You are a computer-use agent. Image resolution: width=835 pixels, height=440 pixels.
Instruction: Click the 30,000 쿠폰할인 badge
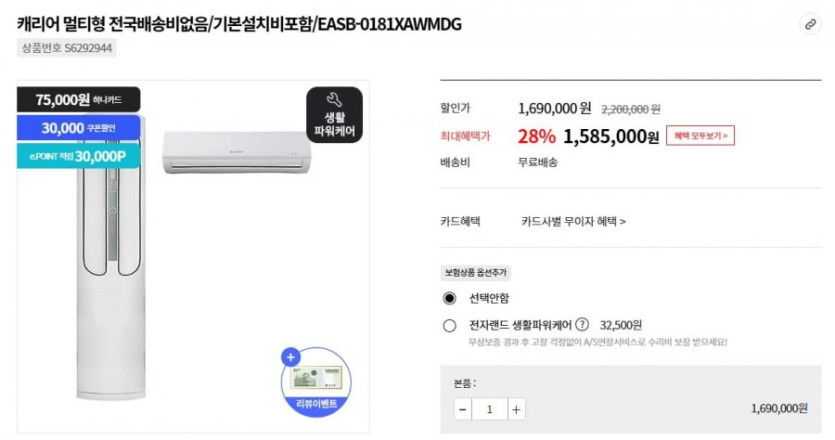tap(78, 128)
